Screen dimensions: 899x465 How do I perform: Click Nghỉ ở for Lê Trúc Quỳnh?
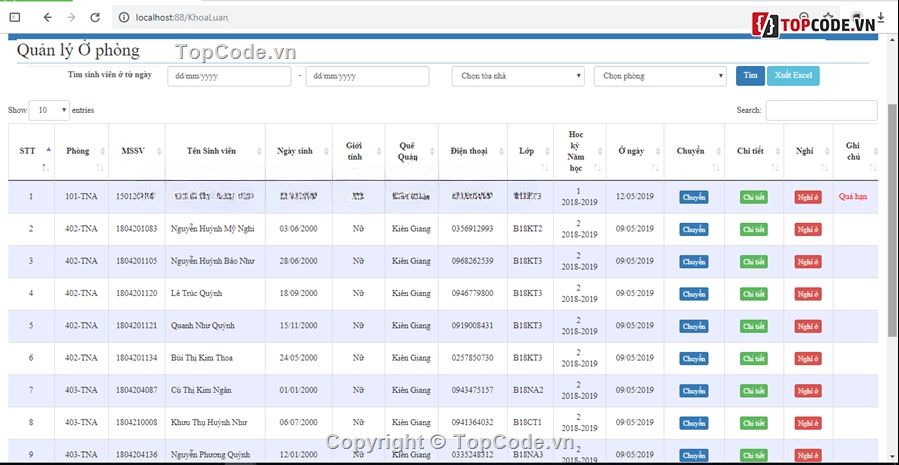coord(808,294)
